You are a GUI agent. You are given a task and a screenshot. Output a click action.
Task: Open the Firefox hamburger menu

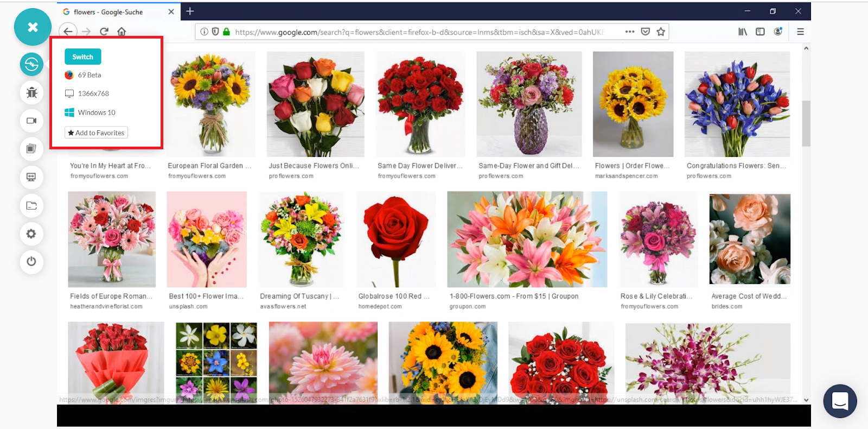800,31
